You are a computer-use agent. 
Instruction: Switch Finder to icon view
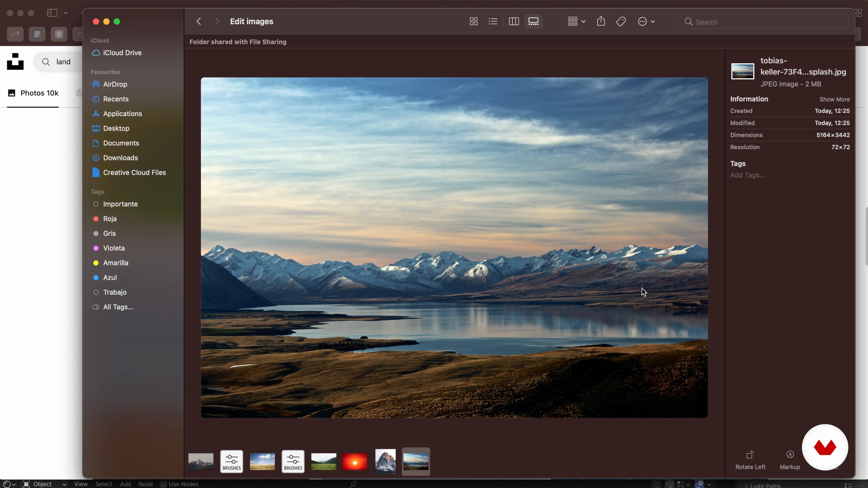click(473, 21)
